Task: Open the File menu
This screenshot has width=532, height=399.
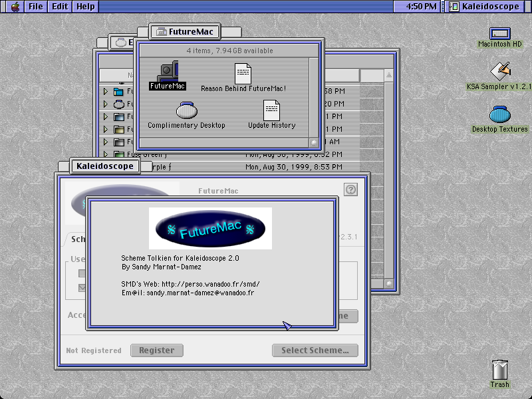Action: (36, 7)
